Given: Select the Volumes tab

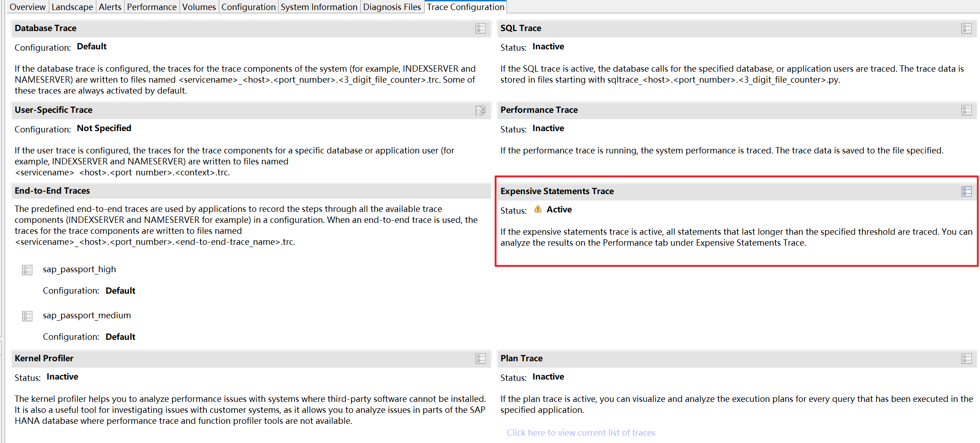Looking at the screenshot, I should pyautogui.click(x=199, y=6).
